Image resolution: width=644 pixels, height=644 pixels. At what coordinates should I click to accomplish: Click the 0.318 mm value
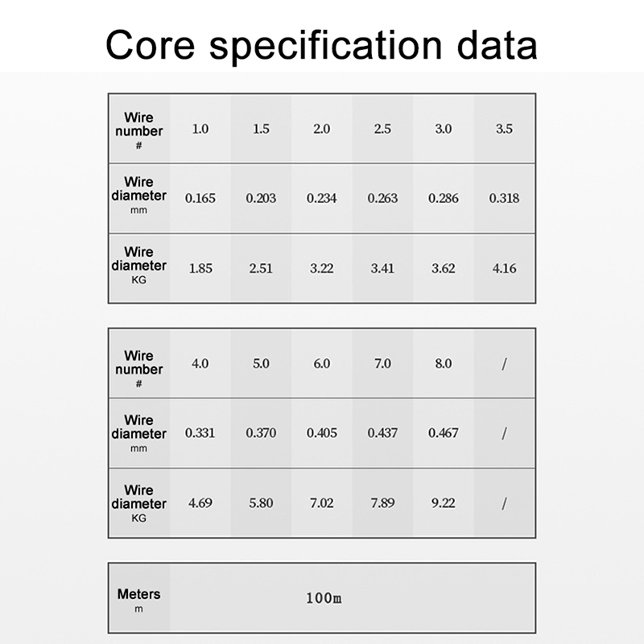[504, 198]
